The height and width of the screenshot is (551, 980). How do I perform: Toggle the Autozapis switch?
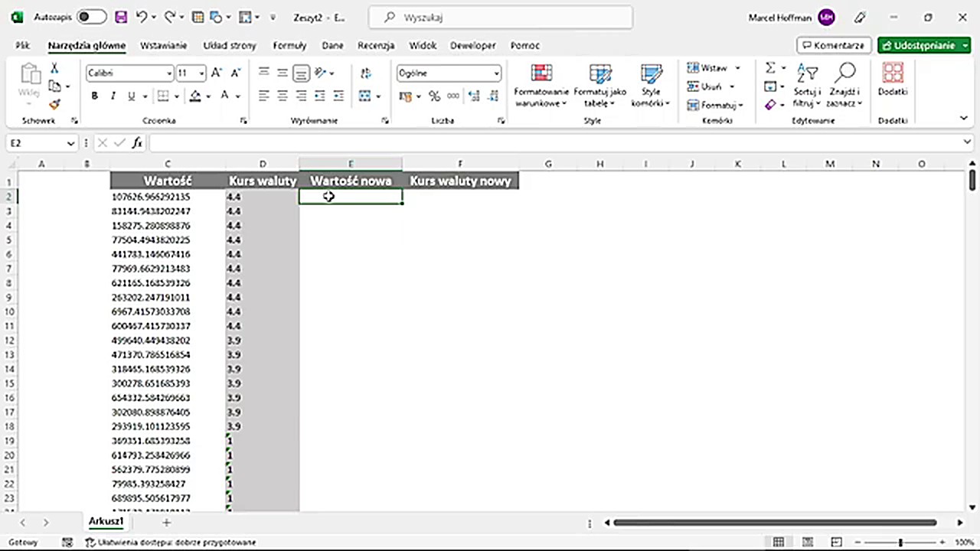point(91,17)
